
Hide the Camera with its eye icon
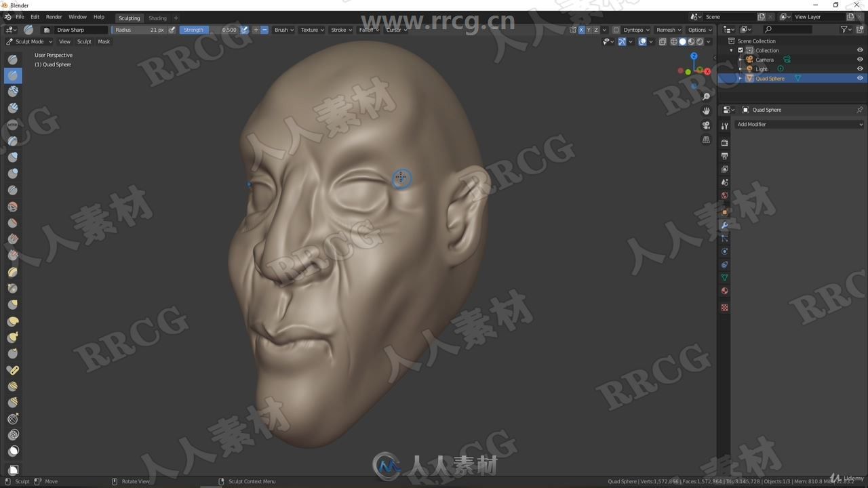860,60
